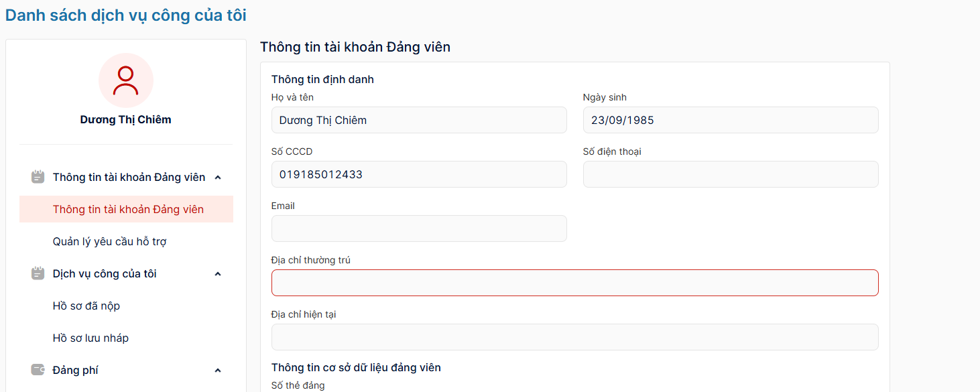Click the Số CCCD label
This screenshot has height=392, width=980.
[292, 151]
